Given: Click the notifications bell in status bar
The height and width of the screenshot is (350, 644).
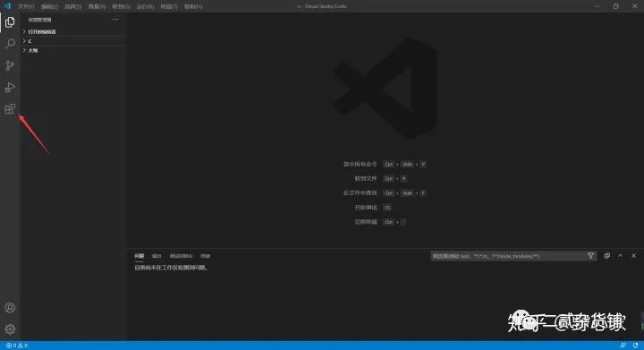Looking at the screenshot, I should (x=636, y=346).
